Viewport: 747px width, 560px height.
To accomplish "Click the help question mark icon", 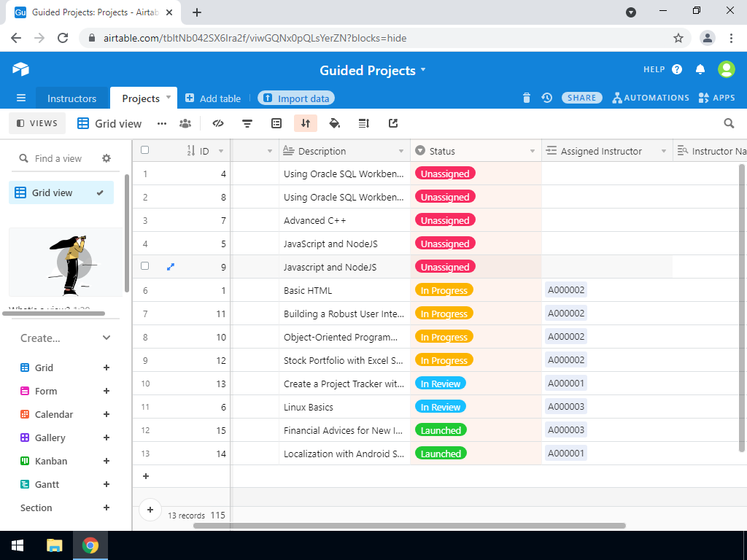I will point(677,69).
